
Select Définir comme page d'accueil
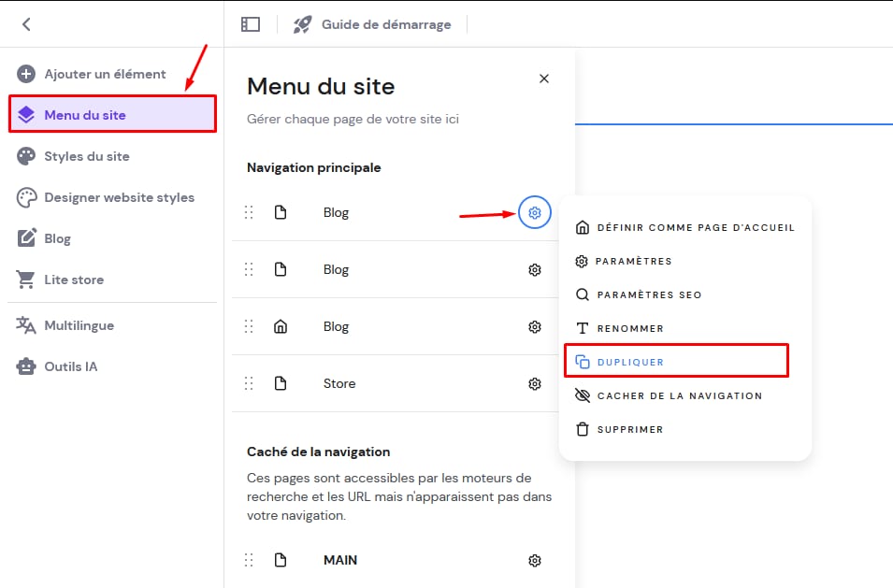695,227
